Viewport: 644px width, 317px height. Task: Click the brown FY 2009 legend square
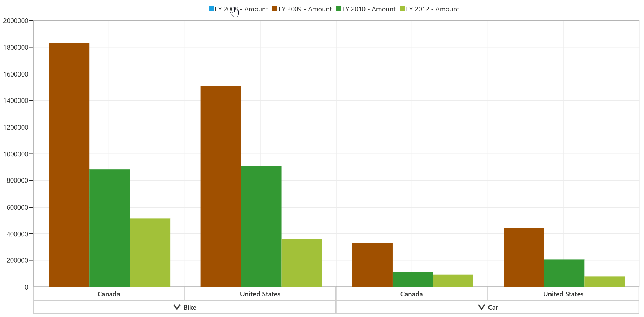click(x=275, y=9)
